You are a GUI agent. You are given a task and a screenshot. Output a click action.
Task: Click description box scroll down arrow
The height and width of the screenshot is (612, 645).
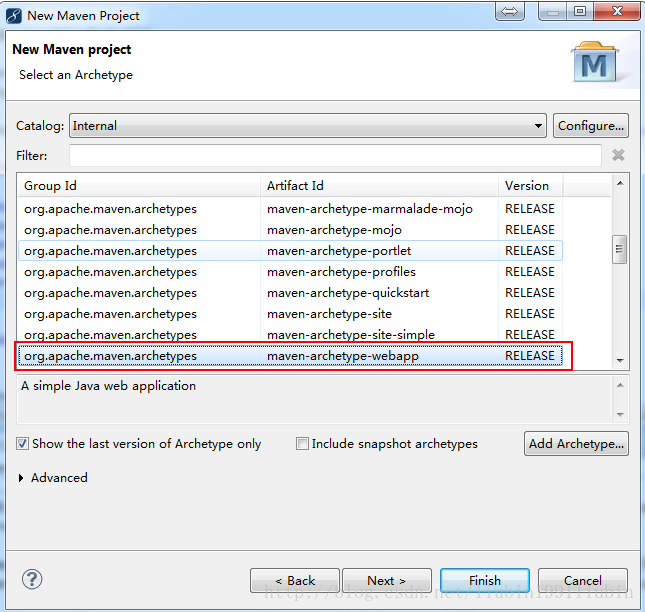(x=620, y=415)
